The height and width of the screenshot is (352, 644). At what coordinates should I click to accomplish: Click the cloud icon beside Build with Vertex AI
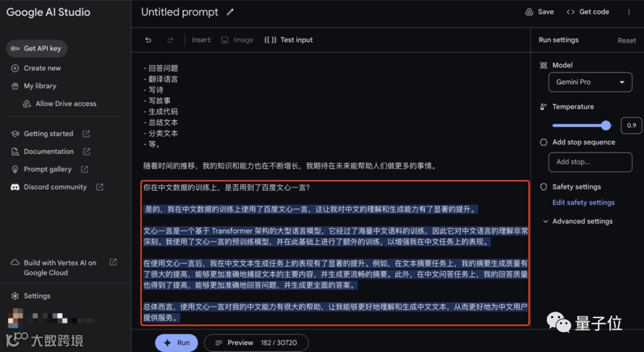pyautogui.click(x=15, y=263)
